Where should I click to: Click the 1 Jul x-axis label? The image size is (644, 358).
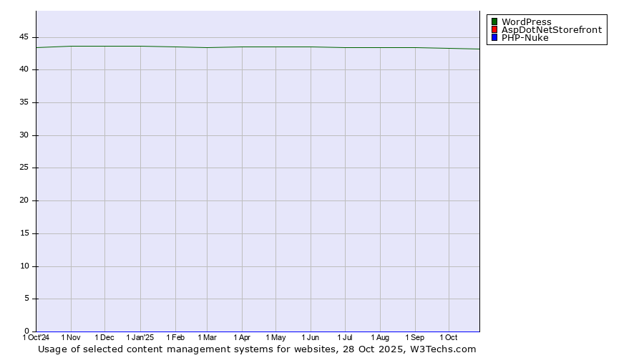click(345, 337)
